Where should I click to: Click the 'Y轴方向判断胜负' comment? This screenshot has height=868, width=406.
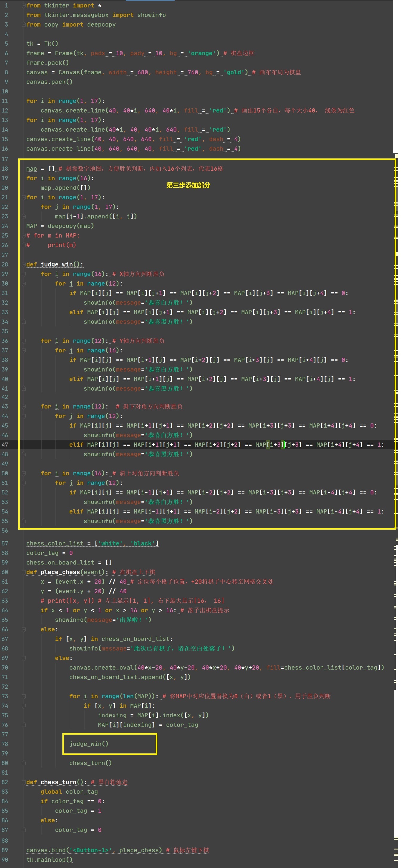click(x=142, y=341)
